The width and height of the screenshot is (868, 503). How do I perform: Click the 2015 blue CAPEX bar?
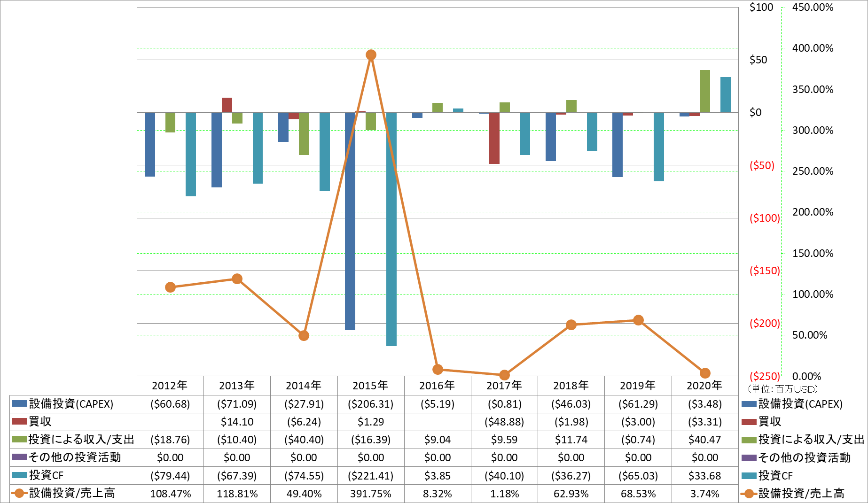(350, 221)
